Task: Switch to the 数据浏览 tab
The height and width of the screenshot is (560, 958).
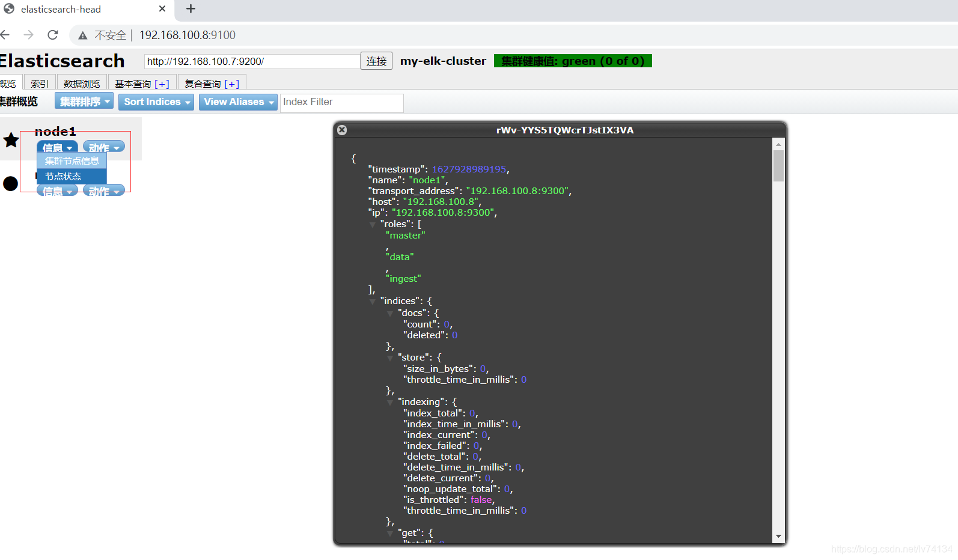Action: pyautogui.click(x=82, y=84)
